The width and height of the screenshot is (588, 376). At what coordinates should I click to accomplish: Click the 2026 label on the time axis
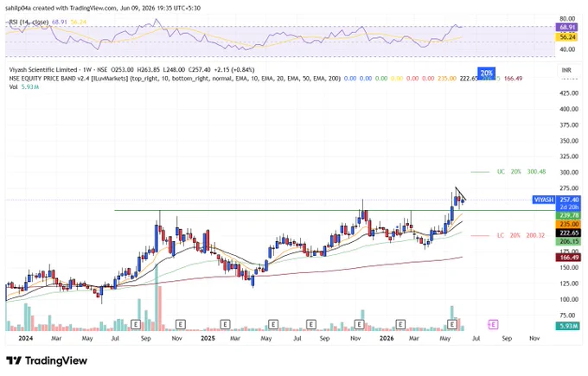(x=387, y=338)
